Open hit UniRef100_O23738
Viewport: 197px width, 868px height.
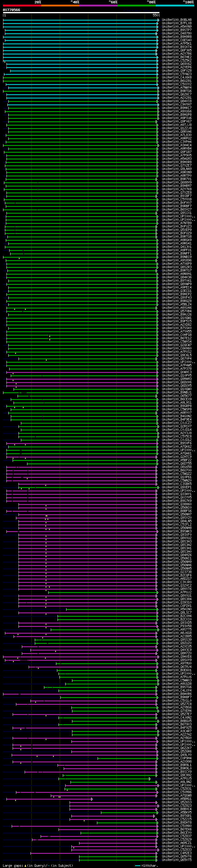point(176,572)
